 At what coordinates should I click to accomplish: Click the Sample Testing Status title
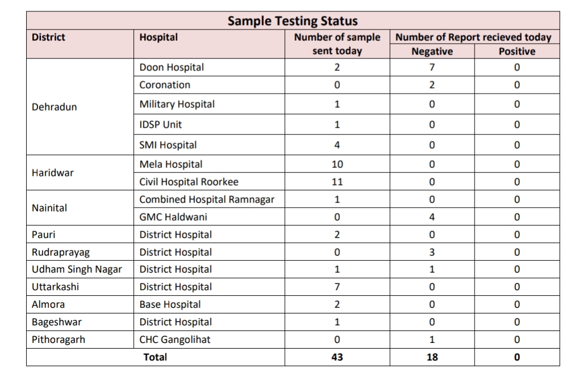[x=292, y=21]
